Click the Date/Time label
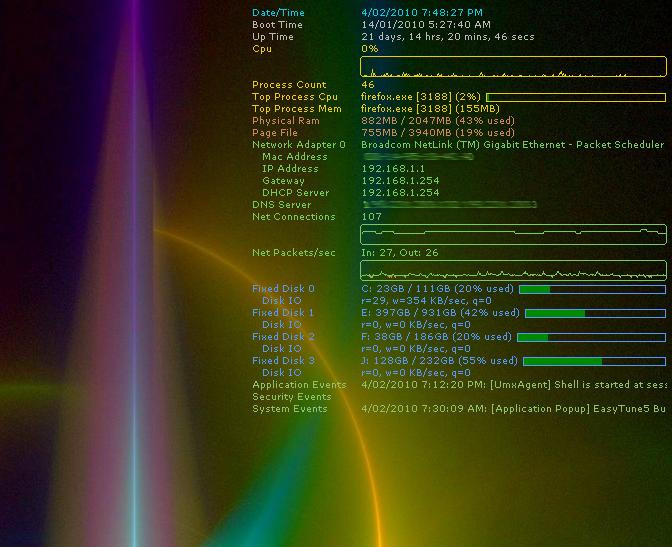 (x=278, y=13)
